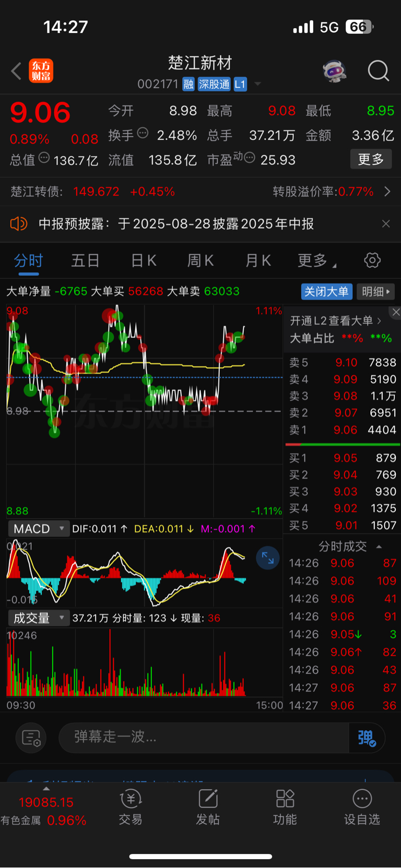Open 楚江转债 convertible bond row arrow
This screenshot has width=401, height=868.
387,192
